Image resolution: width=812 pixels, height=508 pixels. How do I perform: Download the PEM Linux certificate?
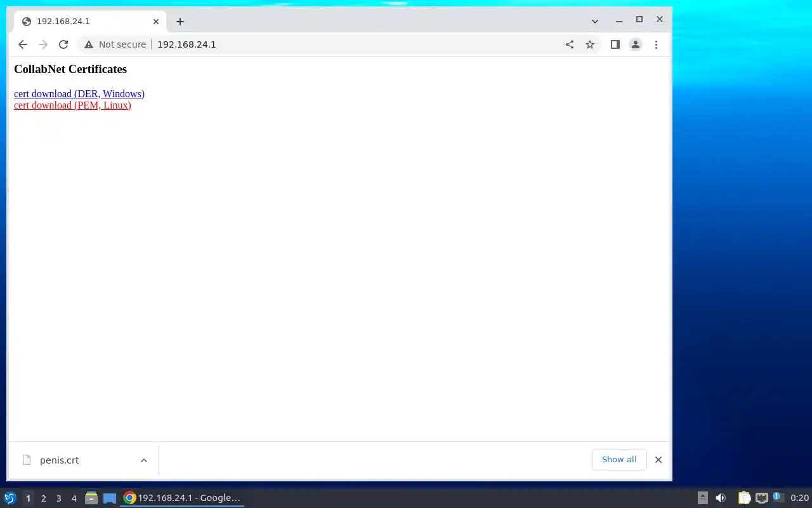(x=72, y=105)
